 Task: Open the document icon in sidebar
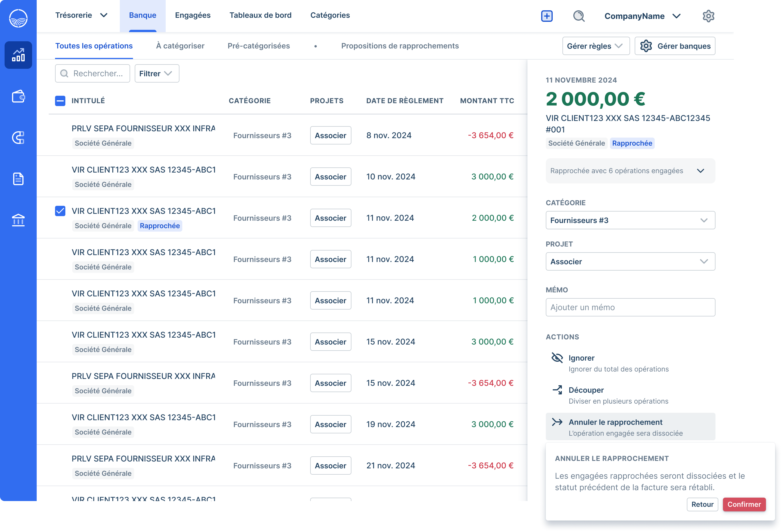(x=18, y=179)
